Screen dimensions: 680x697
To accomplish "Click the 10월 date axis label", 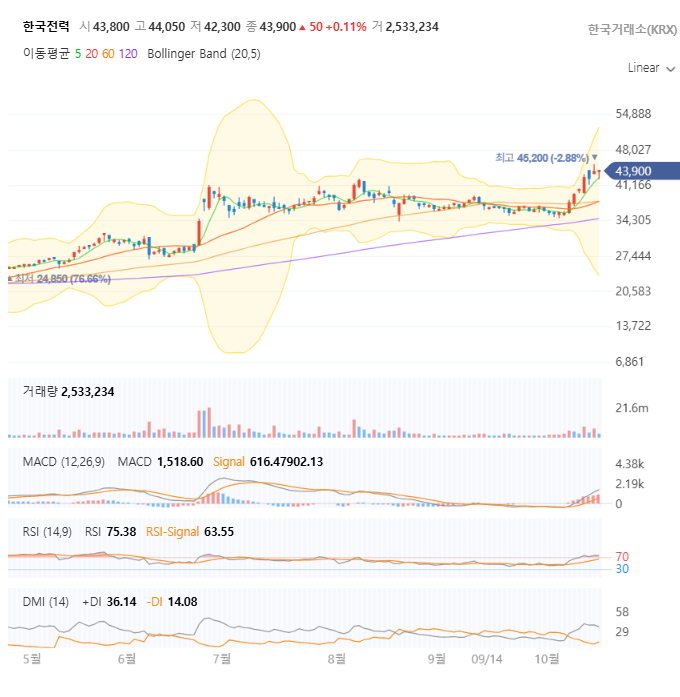I will (547, 658).
